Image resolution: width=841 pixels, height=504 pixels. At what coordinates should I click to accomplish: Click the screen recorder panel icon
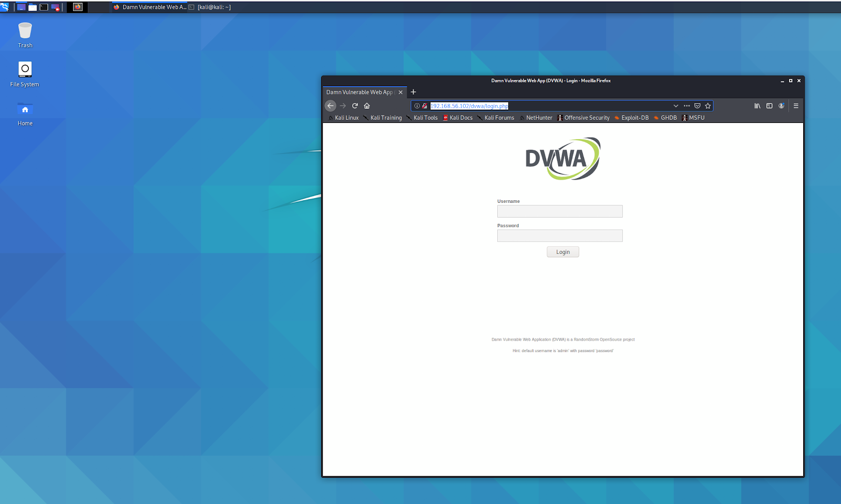[55, 7]
